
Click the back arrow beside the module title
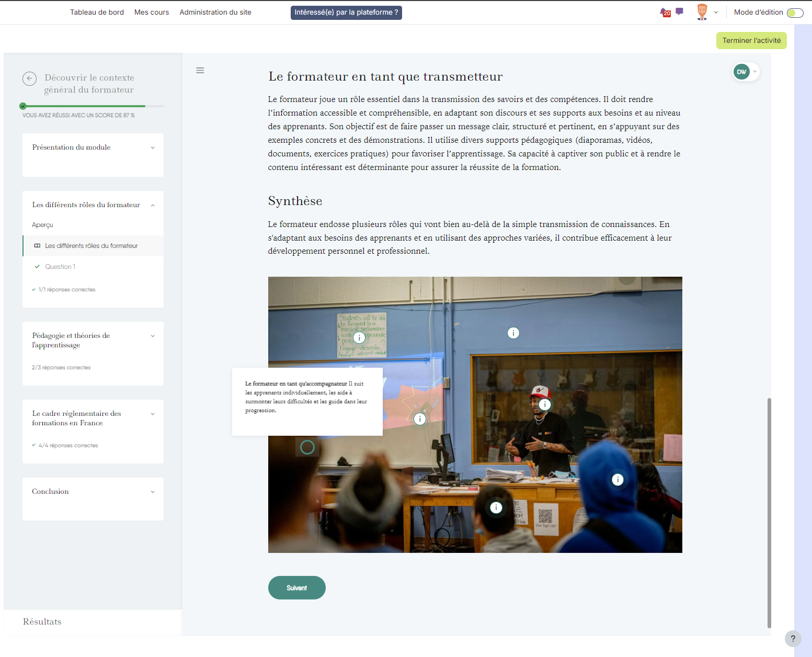(x=29, y=78)
